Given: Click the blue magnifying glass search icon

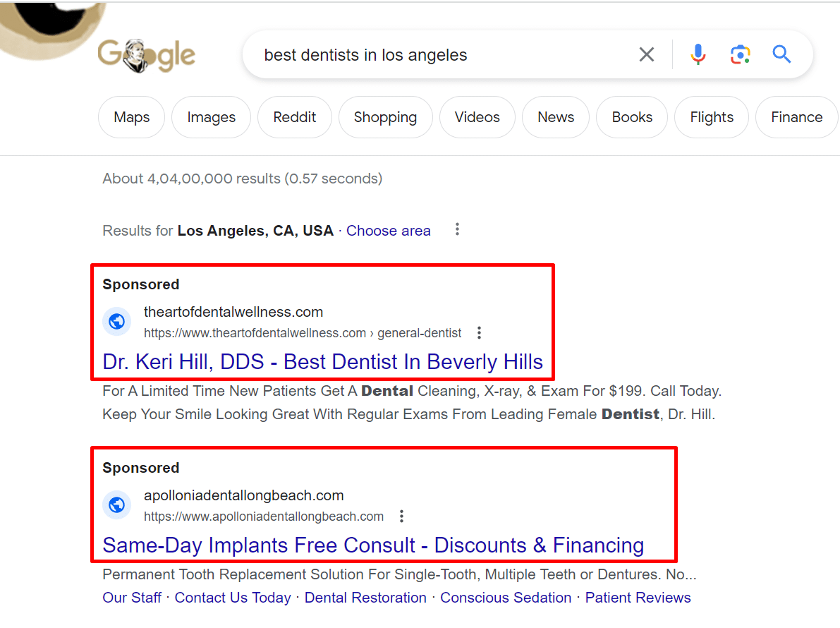Looking at the screenshot, I should tap(781, 54).
